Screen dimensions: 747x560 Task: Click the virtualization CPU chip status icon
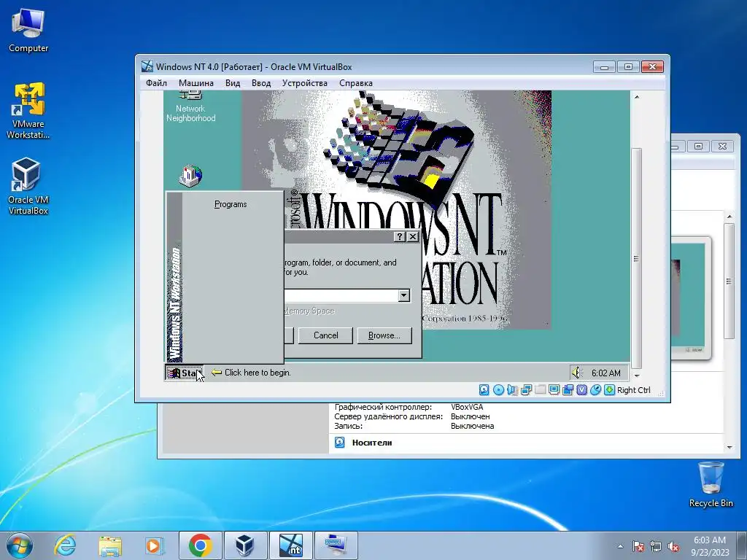coord(581,390)
